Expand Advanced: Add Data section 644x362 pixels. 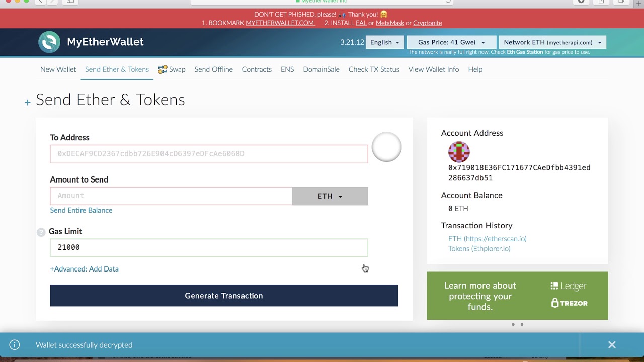click(85, 269)
